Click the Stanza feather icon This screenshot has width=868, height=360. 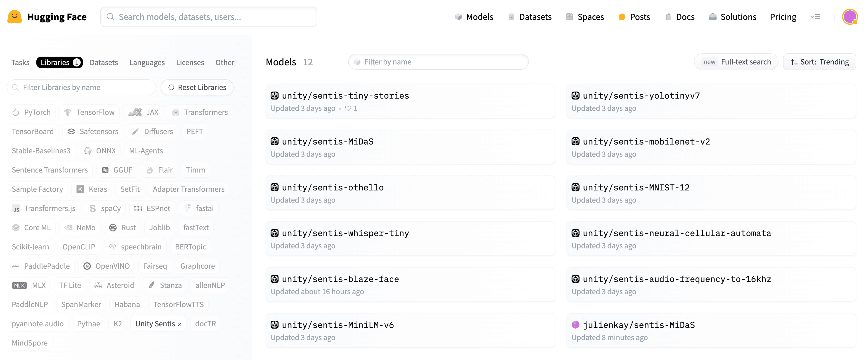(152, 285)
